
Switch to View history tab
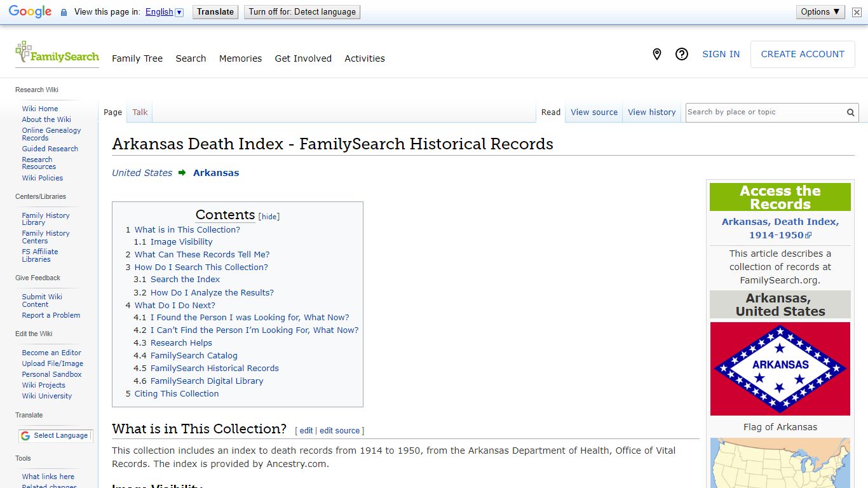(x=652, y=112)
